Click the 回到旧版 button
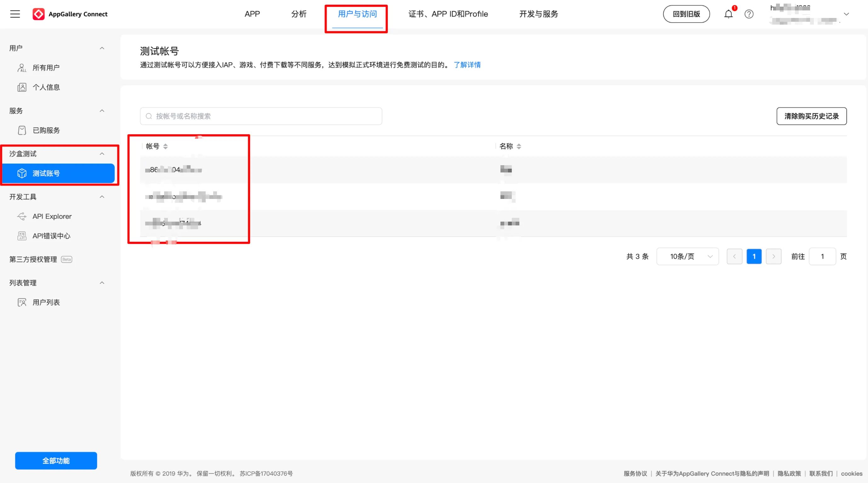 click(x=686, y=14)
